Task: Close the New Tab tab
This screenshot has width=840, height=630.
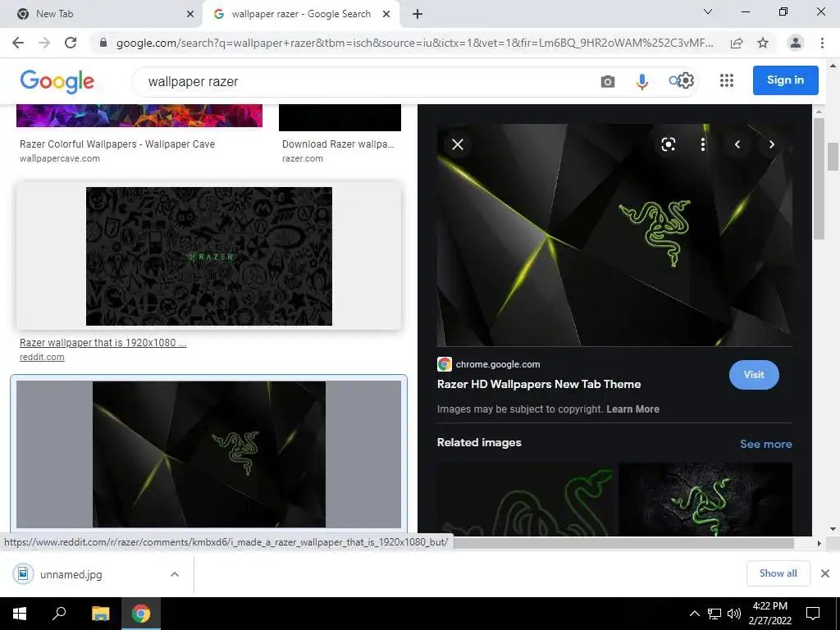Action: click(190, 15)
